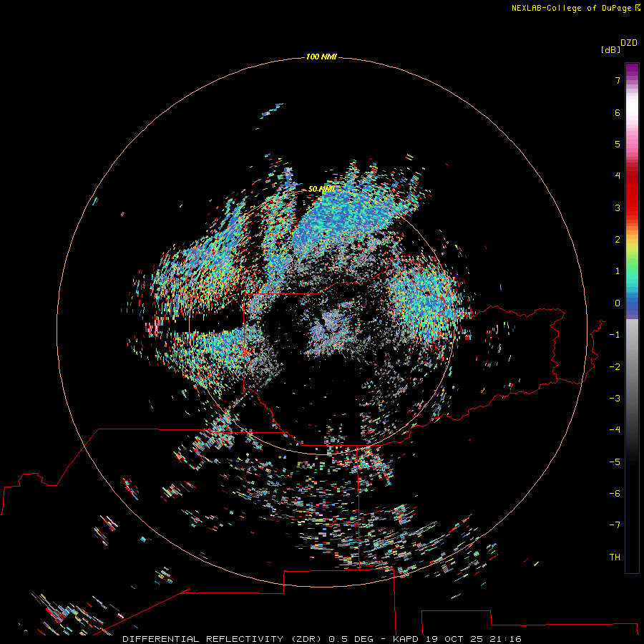Click the DZD legend title
This screenshot has width=644, height=644.
629,43
